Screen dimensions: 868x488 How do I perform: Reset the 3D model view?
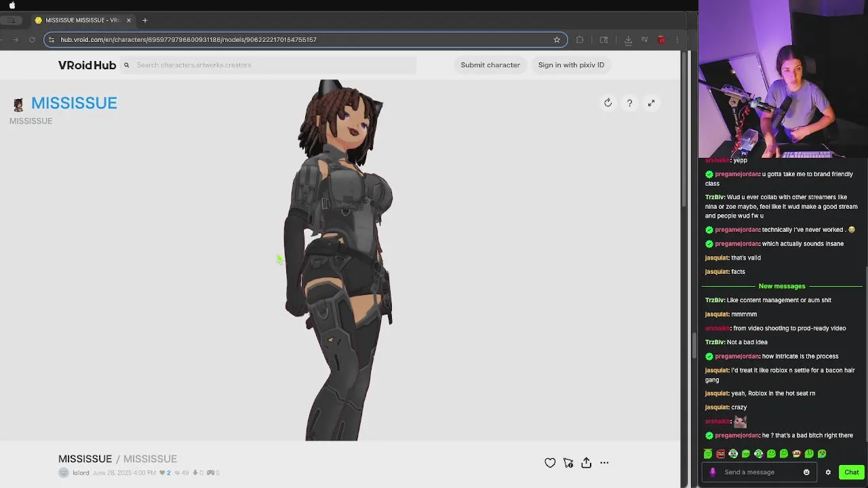[x=608, y=103]
